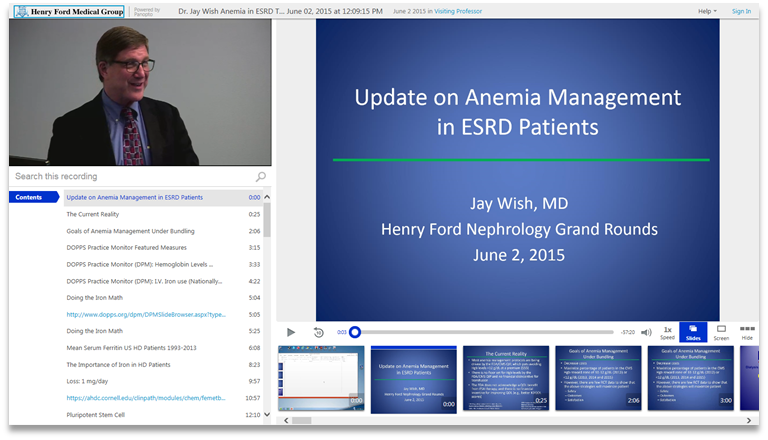Click the contents list scrollbar thumb

[x=267, y=220]
